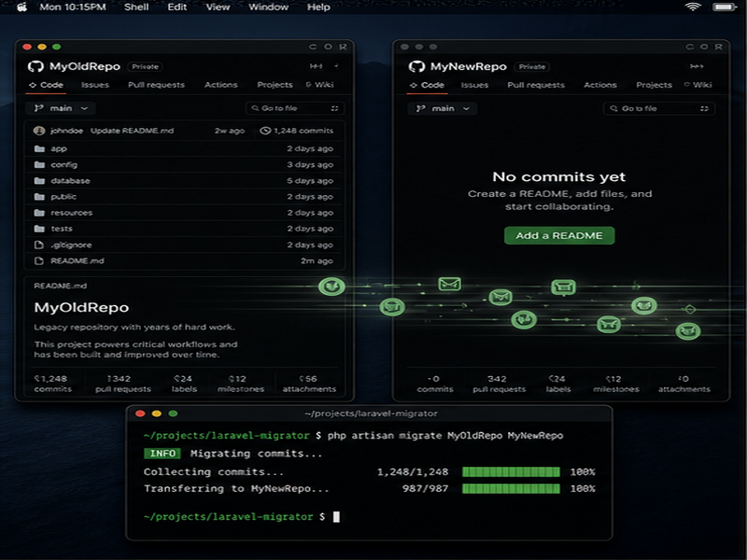Viewport: 747px width, 560px height.
Task: Select the Code tab in MyOldRepo
Action: [x=46, y=85]
